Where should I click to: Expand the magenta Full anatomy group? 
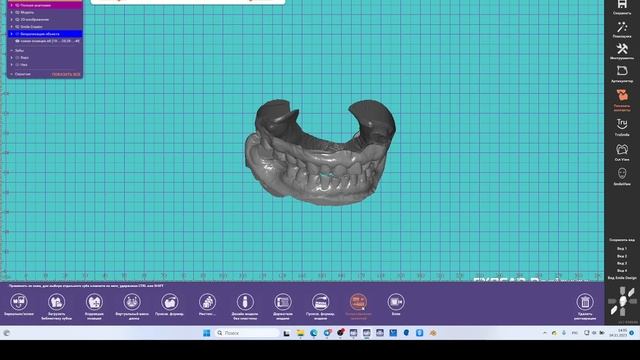(11, 5)
